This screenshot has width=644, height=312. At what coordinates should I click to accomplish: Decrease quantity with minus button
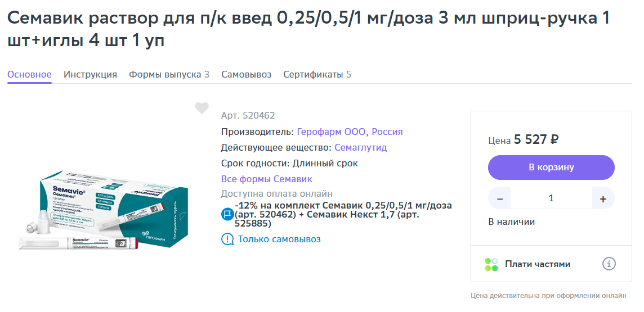pos(499,199)
